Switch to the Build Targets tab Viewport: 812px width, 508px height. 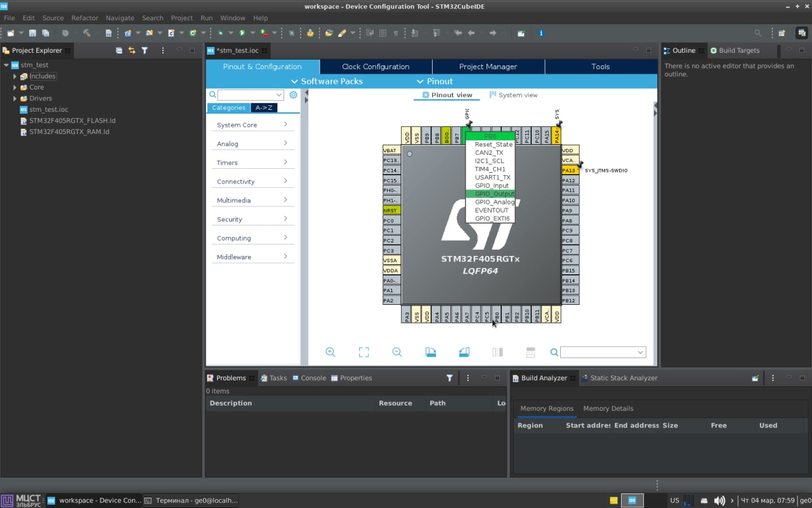[x=735, y=50]
